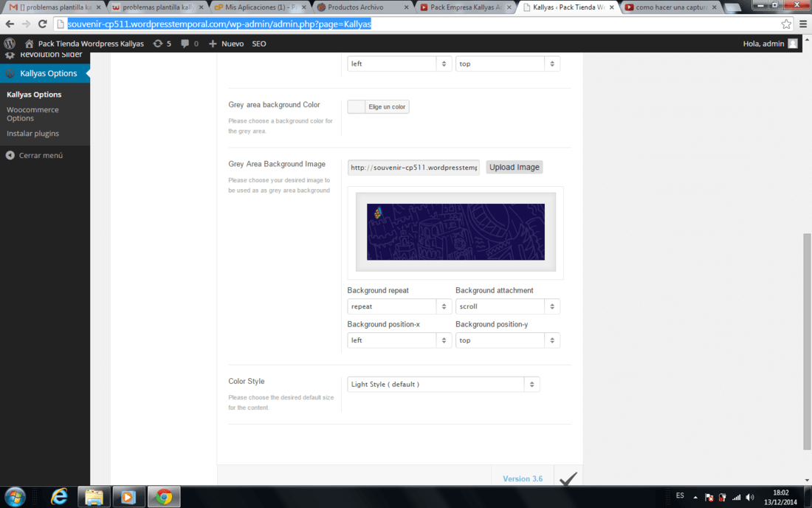Open Revolution Slider sidebar item

click(x=45, y=55)
